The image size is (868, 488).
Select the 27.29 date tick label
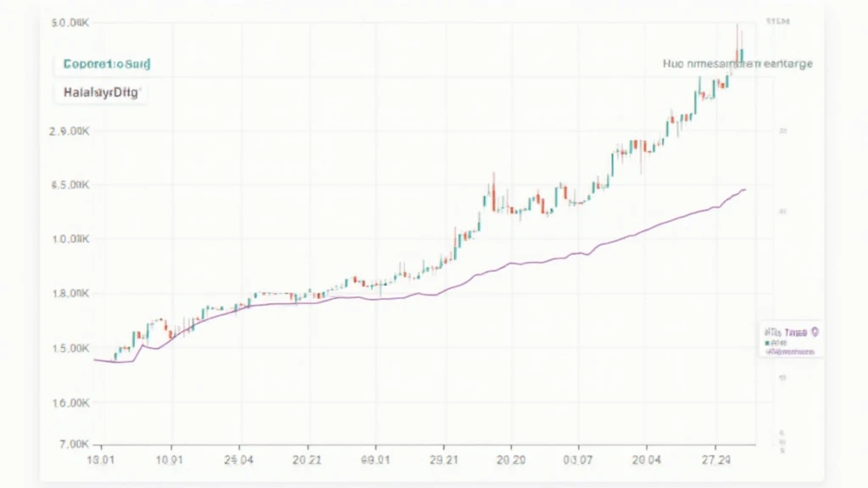coord(715,458)
